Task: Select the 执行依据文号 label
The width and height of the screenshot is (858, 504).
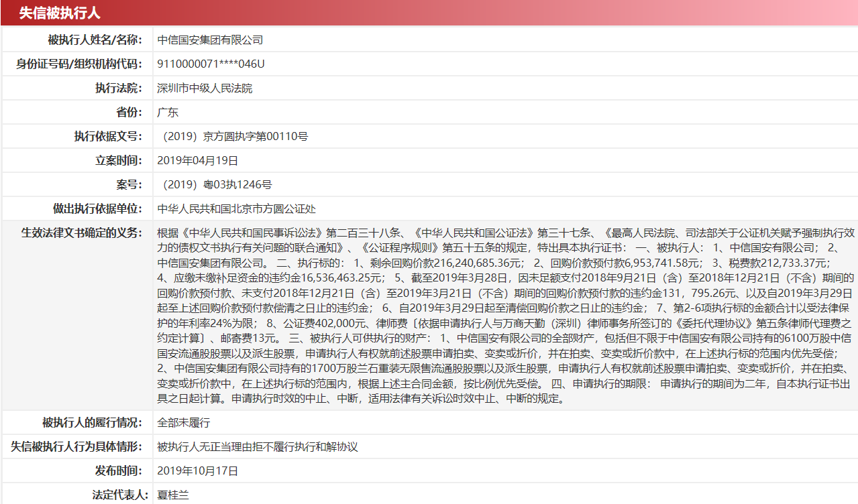Action: tap(108, 137)
